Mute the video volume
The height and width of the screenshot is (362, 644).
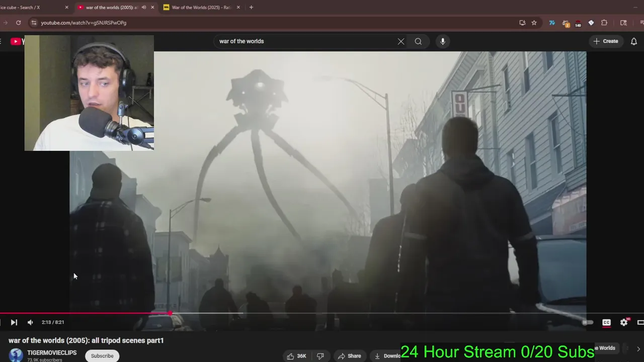pos(30,322)
